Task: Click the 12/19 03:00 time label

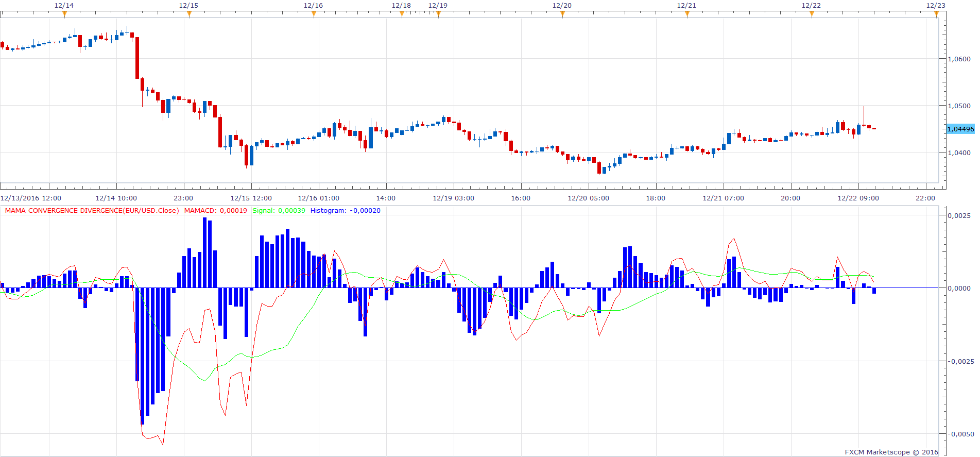Action: tap(454, 198)
